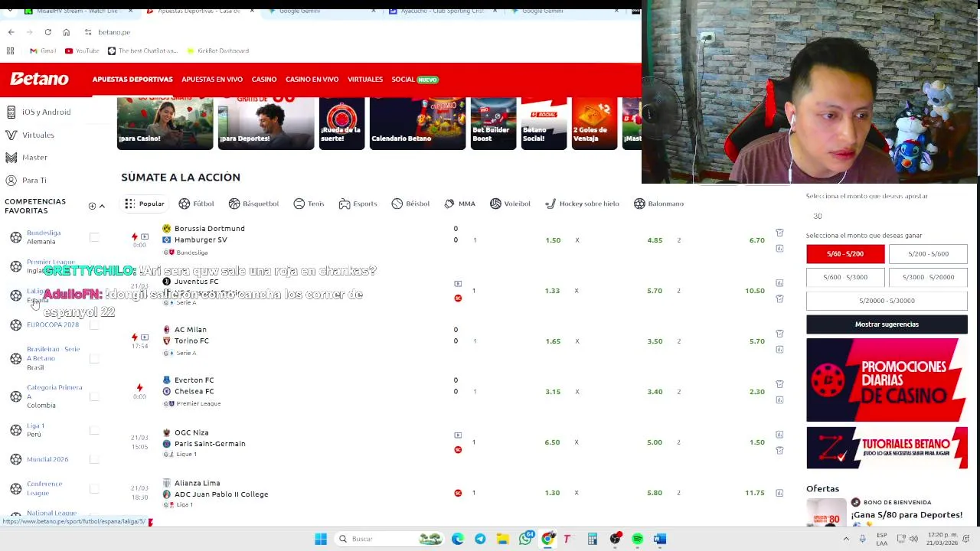Choose the Béisbol sport filter
This screenshot has height=551, width=980.
click(x=410, y=204)
